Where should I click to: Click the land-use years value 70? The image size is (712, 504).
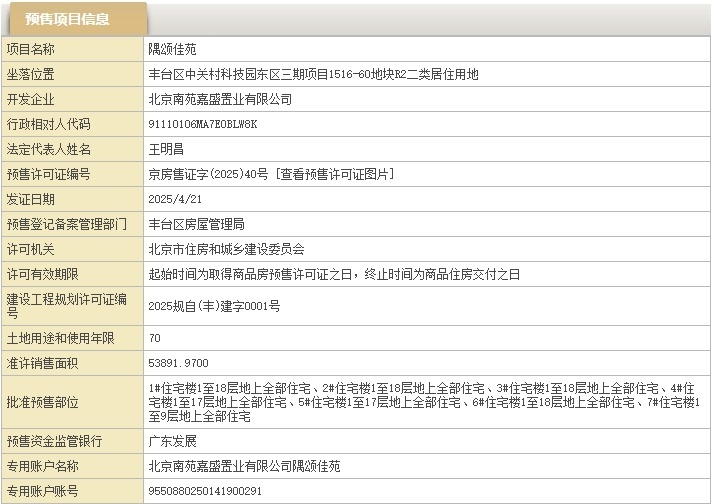154,338
